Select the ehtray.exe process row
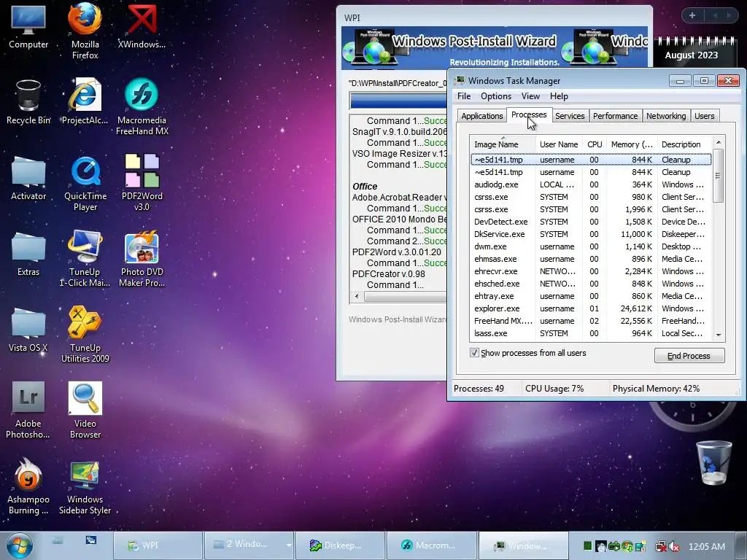Screen dimensions: 747x560 click(x=591, y=296)
